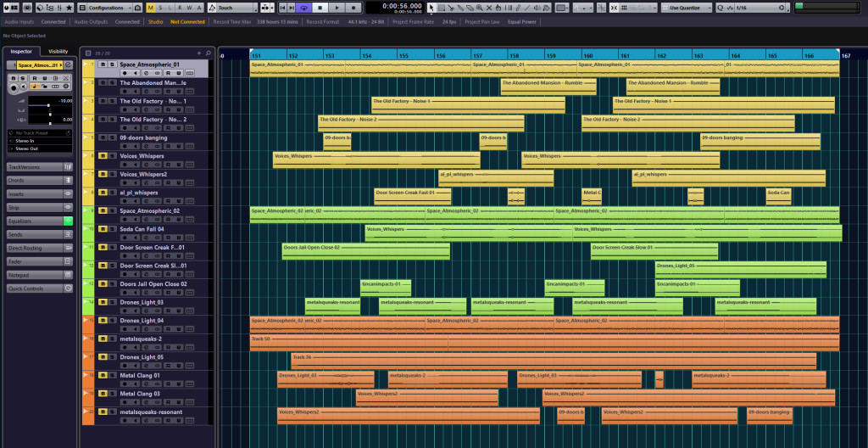This screenshot has width=868, height=448.
Task: Select the Glue tool
Action: tap(460, 8)
